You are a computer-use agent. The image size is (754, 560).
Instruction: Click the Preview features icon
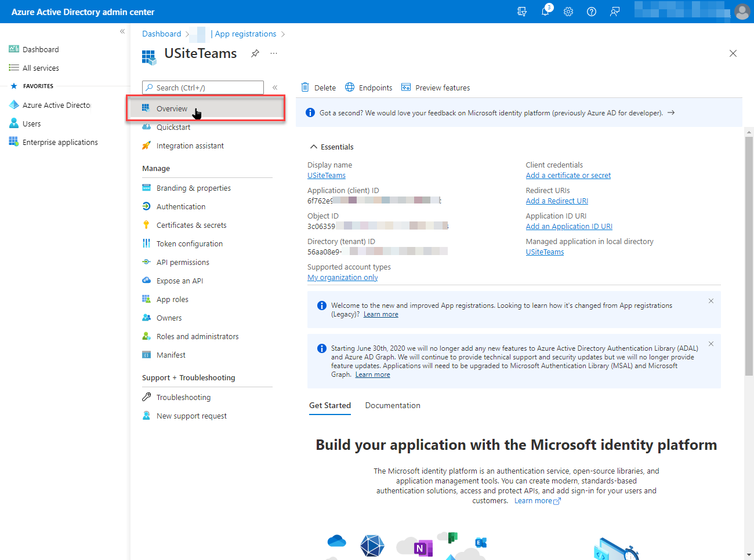point(406,88)
